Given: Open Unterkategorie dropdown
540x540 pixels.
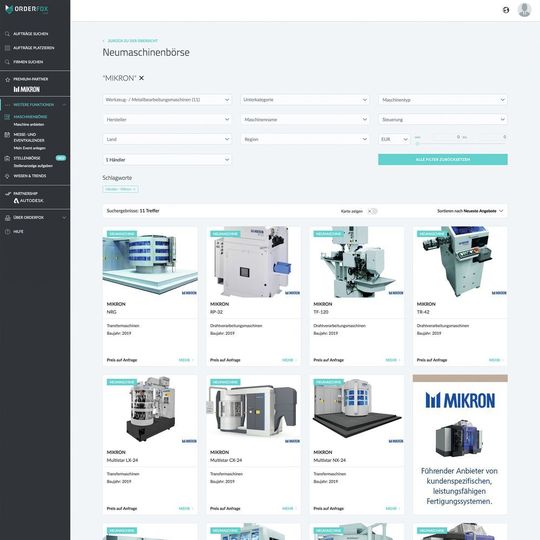Looking at the screenshot, I should pos(305,100).
